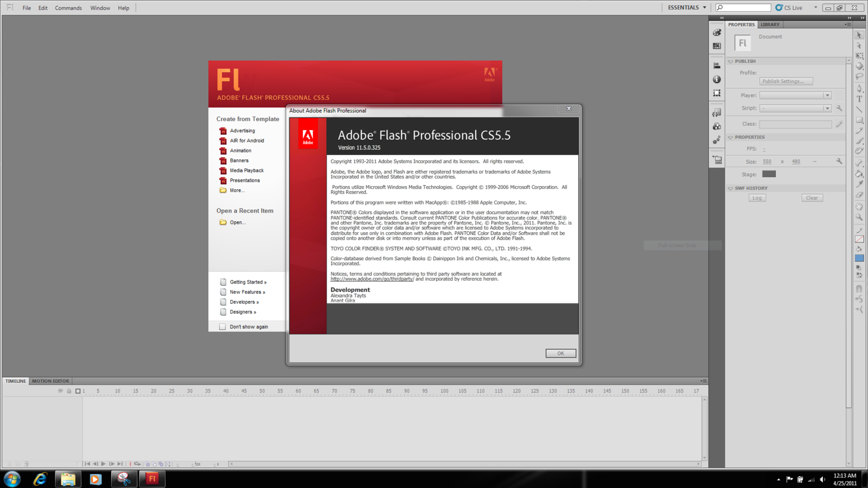Screen dimensions: 868x488
Task: Click the Publish Settings button
Action: pos(786,81)
